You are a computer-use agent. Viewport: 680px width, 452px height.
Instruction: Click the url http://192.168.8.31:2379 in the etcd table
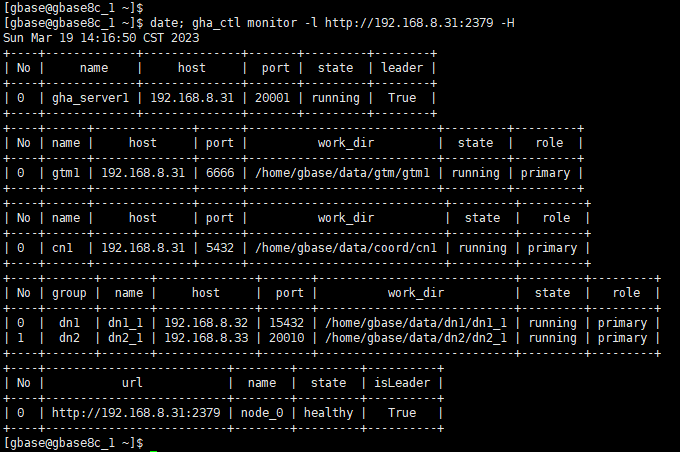[136, 413]
